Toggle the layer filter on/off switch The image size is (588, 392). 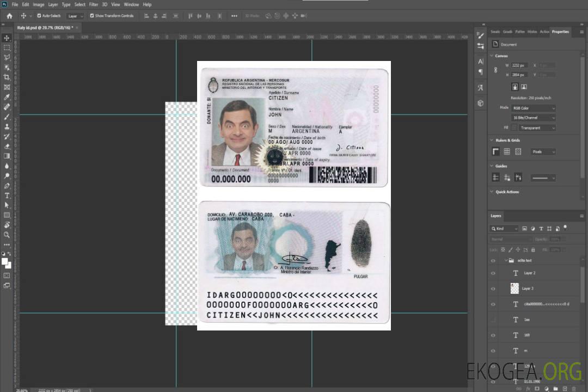(565, 228)
